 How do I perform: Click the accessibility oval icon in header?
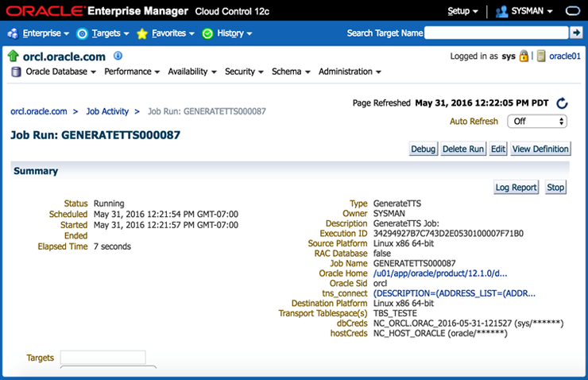573,11
